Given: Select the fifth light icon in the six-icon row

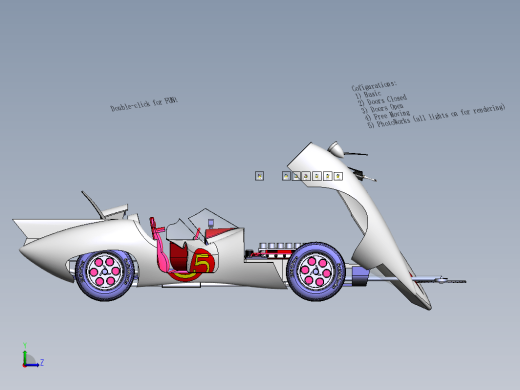Looking at the screenshot, I should tap(327, 176).
